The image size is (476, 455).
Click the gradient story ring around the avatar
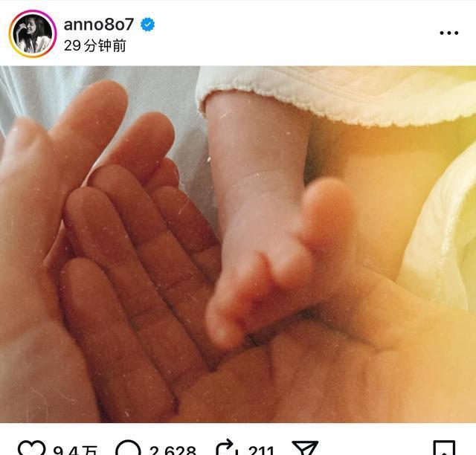click(33, 33)
